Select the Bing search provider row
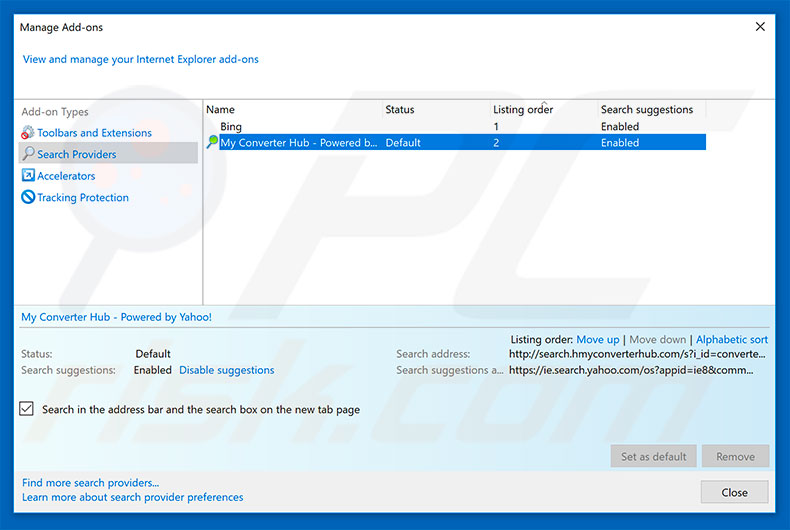 pyautogui.click(x=455, y=126)
